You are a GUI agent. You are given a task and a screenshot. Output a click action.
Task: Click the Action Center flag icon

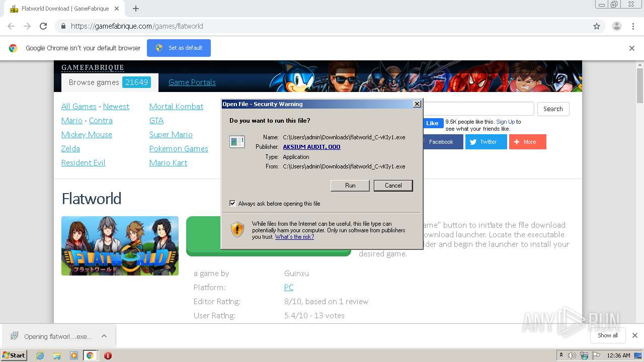coord(596,355)
